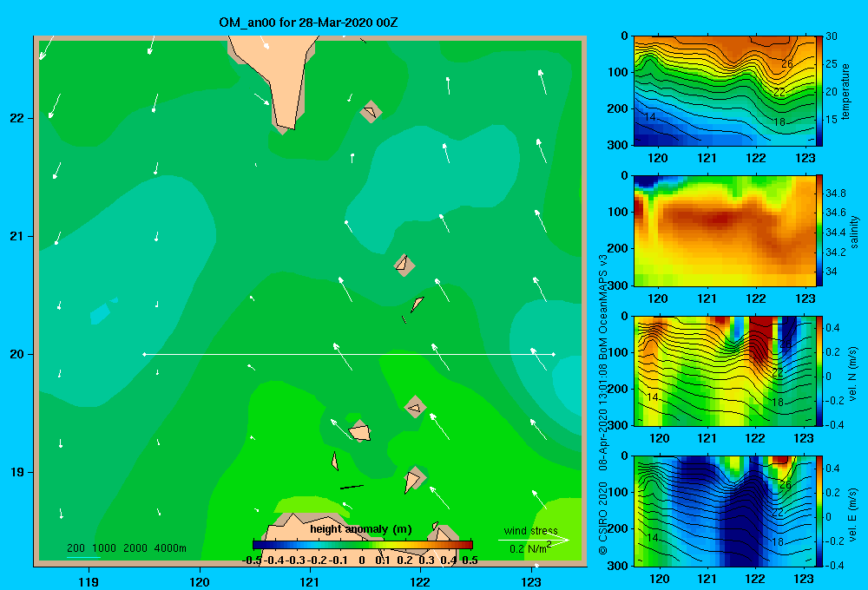Screen dimensions: 868x590
Task: Open the temperature section plot
Action: coord(725,91)
